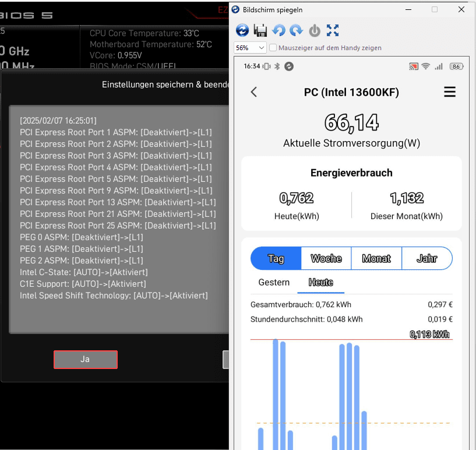This screenshot has height=450, width=476.
Task: Click the 'C1E Support' change line
Action: pyautogui.click(x=83, y=284)
